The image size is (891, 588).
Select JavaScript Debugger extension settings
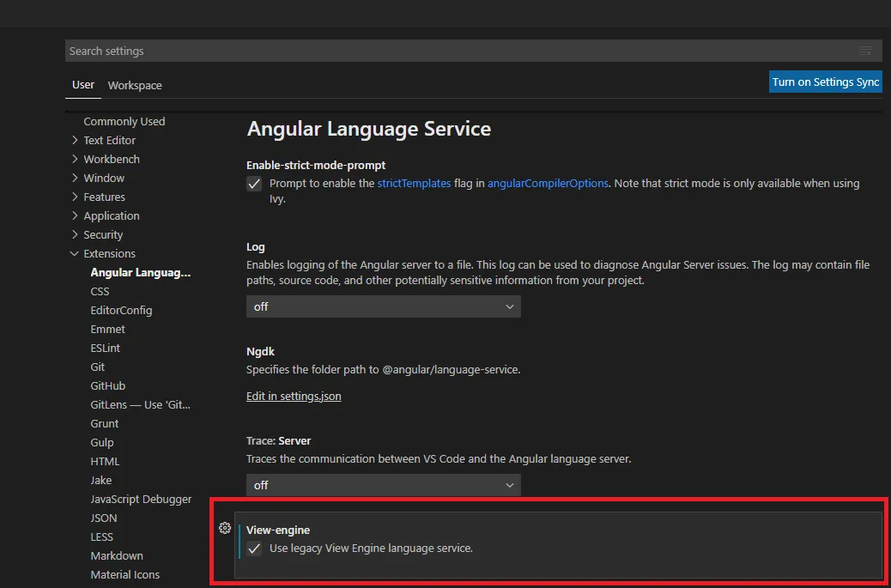(141, 499)
